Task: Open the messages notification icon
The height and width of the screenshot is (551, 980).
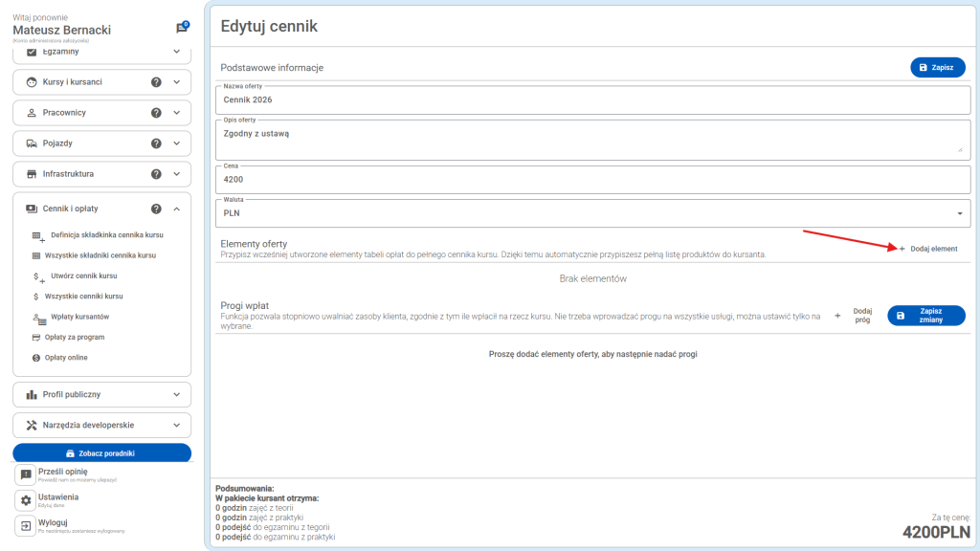Action: pyautogui.click(x=182, y=29)
